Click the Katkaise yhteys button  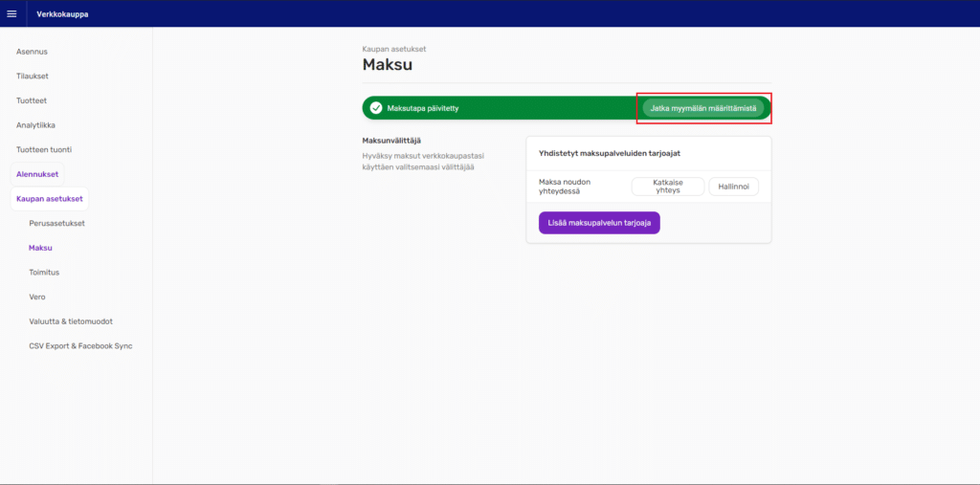[667, 187]
